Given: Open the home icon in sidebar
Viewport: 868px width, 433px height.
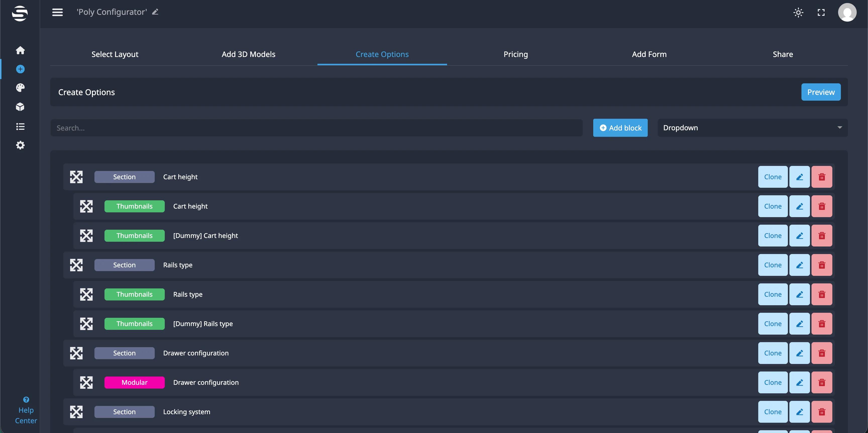Looking at the screenshot, I should [20, 50].
